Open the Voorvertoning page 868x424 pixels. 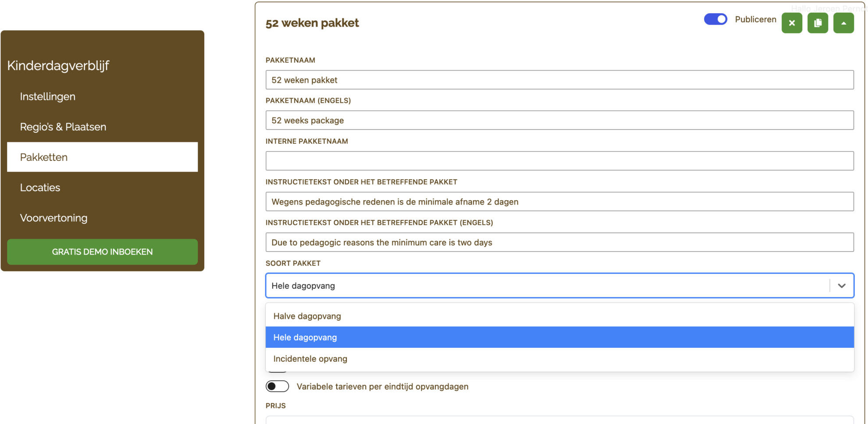tap(54, 218)
